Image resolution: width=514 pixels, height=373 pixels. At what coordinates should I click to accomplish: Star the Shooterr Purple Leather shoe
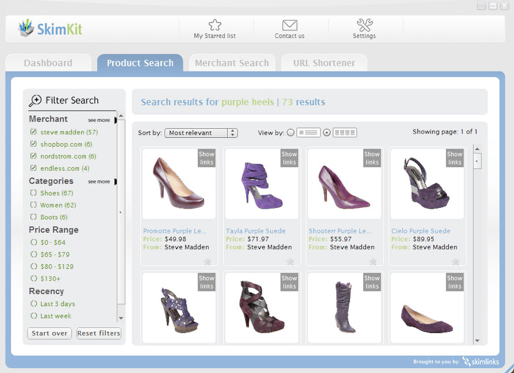(373, 261)
